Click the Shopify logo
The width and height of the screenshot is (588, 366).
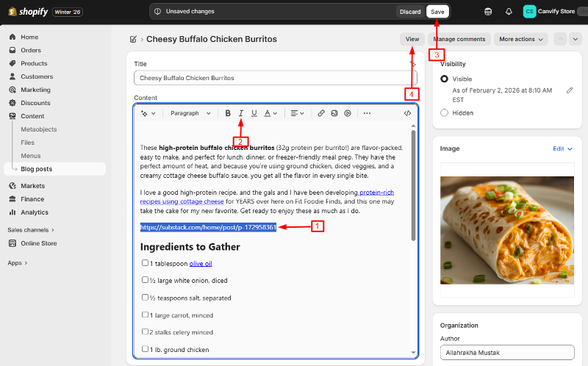coord(28,12)
